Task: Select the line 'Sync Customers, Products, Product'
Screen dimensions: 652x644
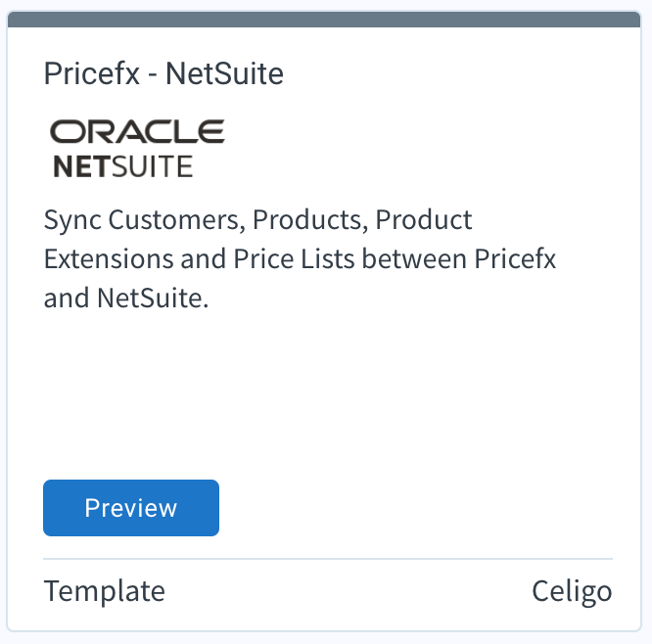Action: 257,220
